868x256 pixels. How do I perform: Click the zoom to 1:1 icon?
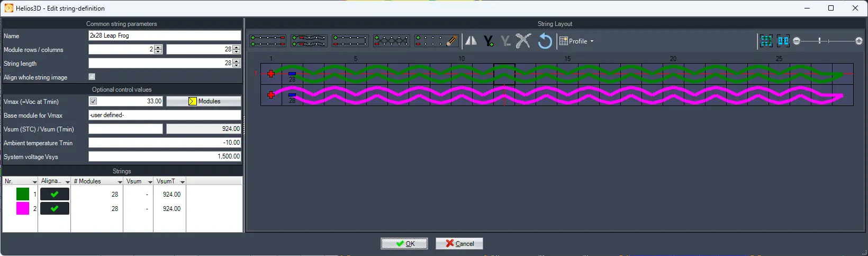point(783,41)
